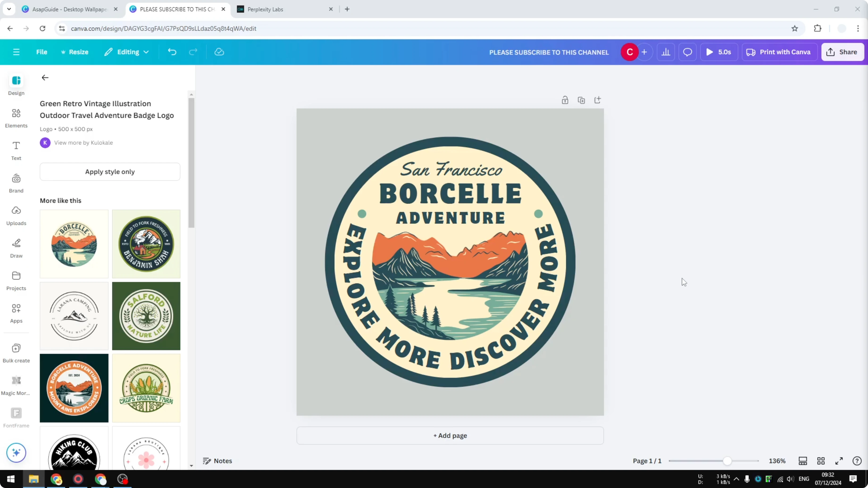
Task: Lock the current page using the padlock icon
Action: click(x=565, y=100)
